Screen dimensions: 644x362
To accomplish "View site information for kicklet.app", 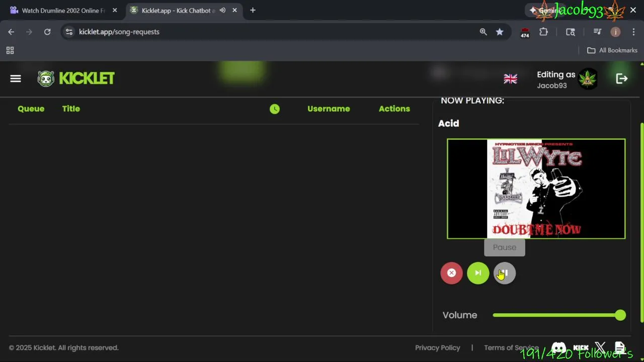I will tap(69, 32).
